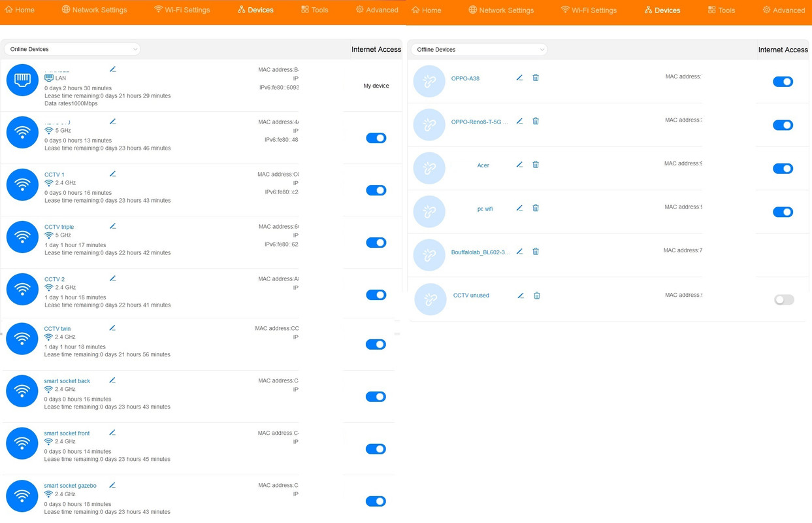
Task: Edit the smart socket back name
Action: click(112, 380)
